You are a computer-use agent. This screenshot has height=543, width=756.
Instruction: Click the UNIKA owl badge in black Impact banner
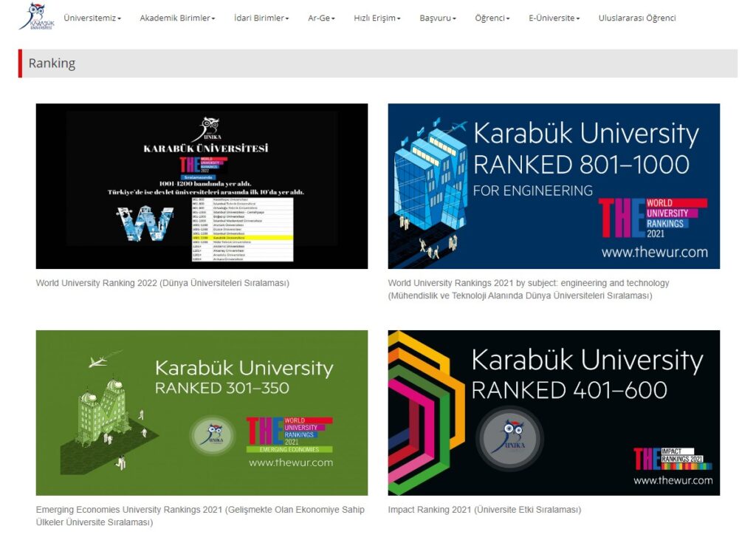(x=510, y=438)
